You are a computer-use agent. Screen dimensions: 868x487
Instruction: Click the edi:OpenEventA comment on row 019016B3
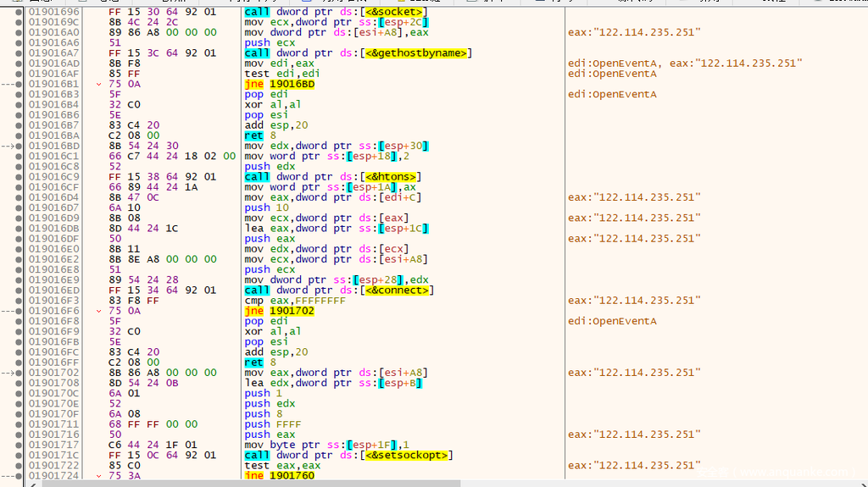[612, 95]
